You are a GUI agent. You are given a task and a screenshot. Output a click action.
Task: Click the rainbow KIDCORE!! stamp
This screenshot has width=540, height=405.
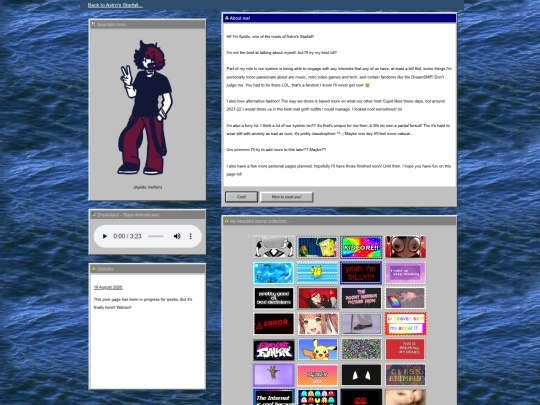coord(361,247)
